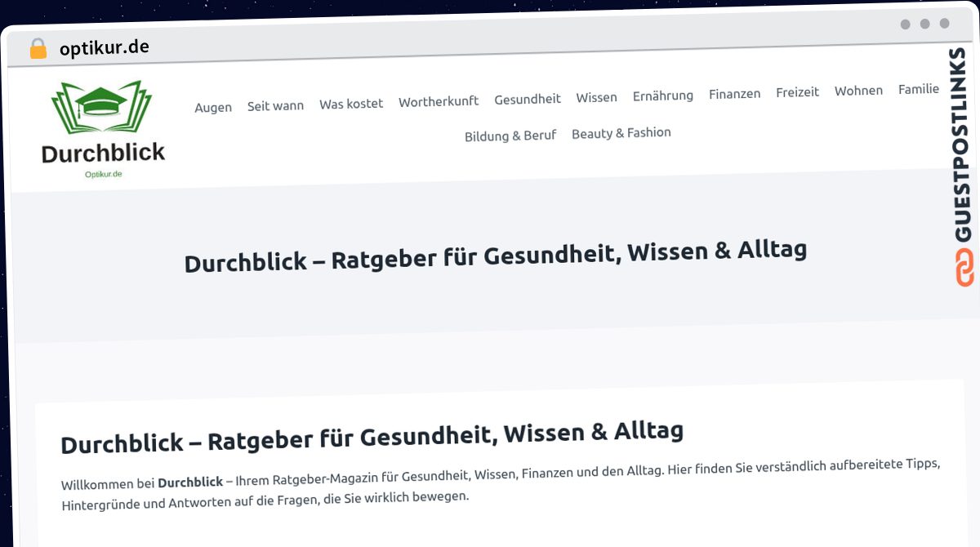Open the Gesundheit category
Viewport: 980px width, 547px height.
pyautogui.click(x=528, y=99)
